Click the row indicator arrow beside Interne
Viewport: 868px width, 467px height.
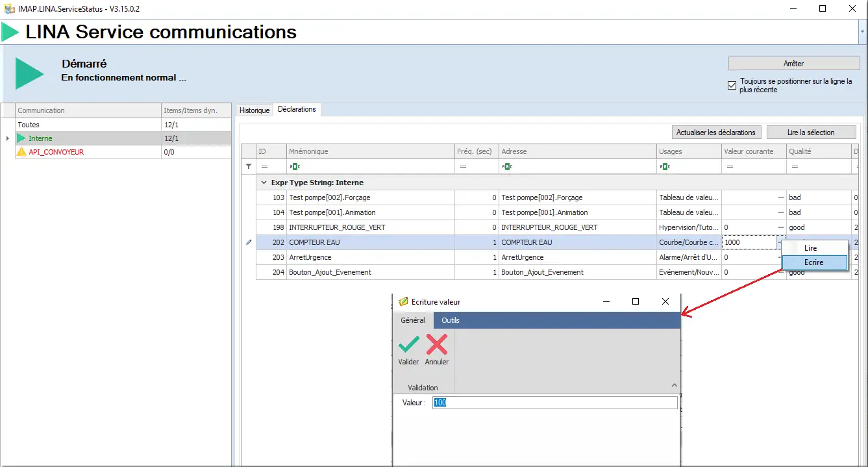(x=7, y=138)
